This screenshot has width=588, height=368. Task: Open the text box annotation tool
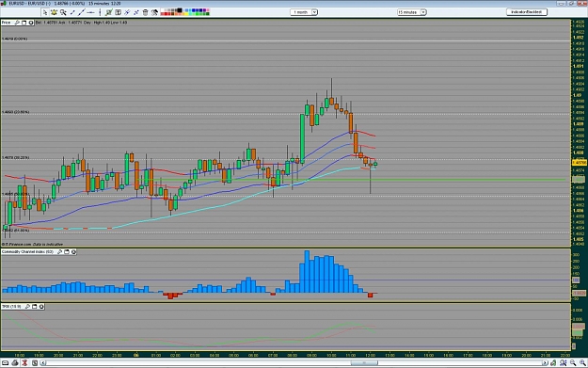point(118,12)
